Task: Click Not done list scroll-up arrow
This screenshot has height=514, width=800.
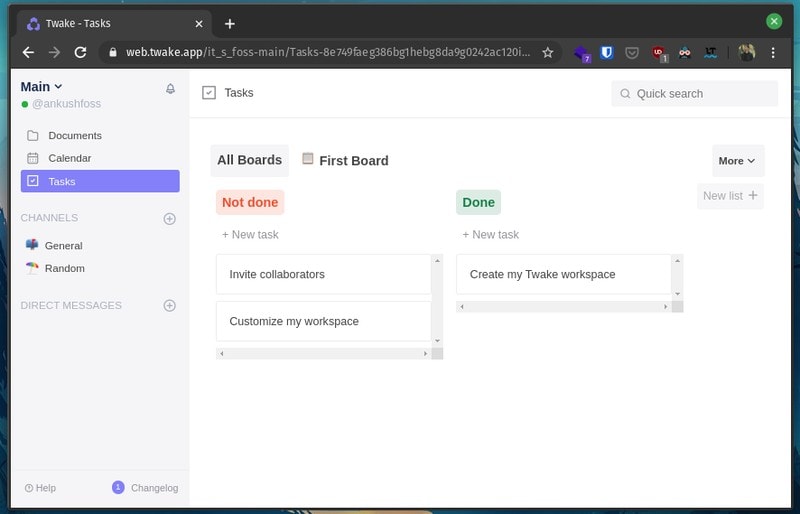Action: [x=437, y=260]
